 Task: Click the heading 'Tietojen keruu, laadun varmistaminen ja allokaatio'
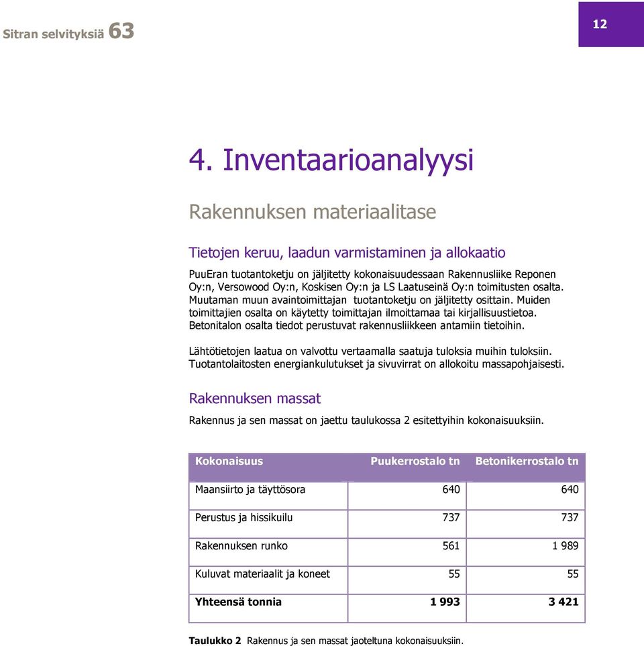click(347, 252)
